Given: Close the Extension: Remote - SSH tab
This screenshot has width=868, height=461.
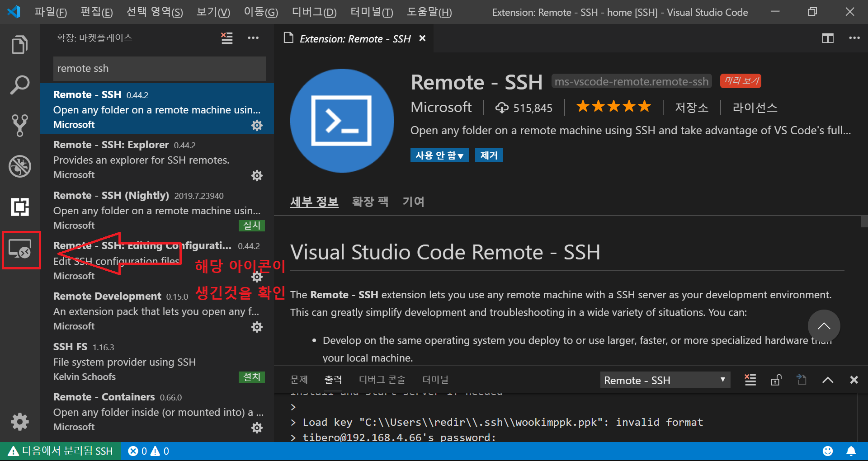Looking at the screenshot, I should point(422,38).
